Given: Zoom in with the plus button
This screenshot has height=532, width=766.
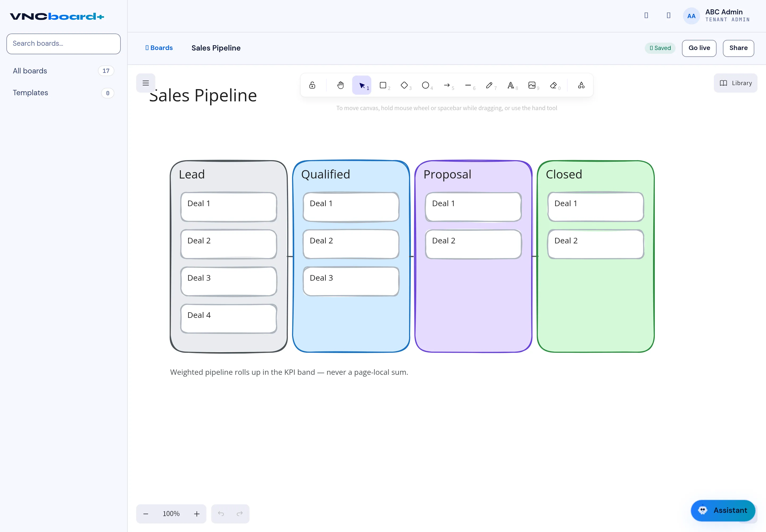Looking at the screenshot, I should (197, 514).
